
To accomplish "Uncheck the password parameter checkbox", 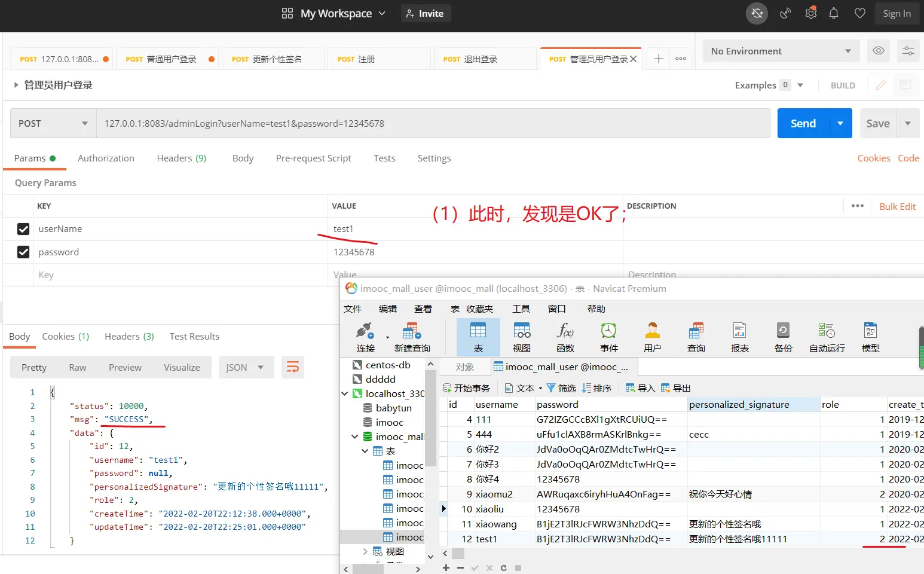I will [23, 252].
